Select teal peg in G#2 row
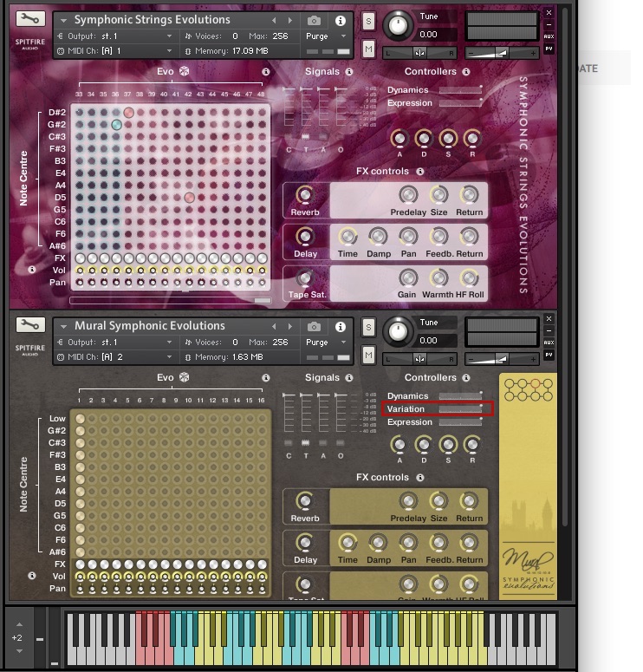This screenshot has height=672, width=643. click(x=116, y=125)
